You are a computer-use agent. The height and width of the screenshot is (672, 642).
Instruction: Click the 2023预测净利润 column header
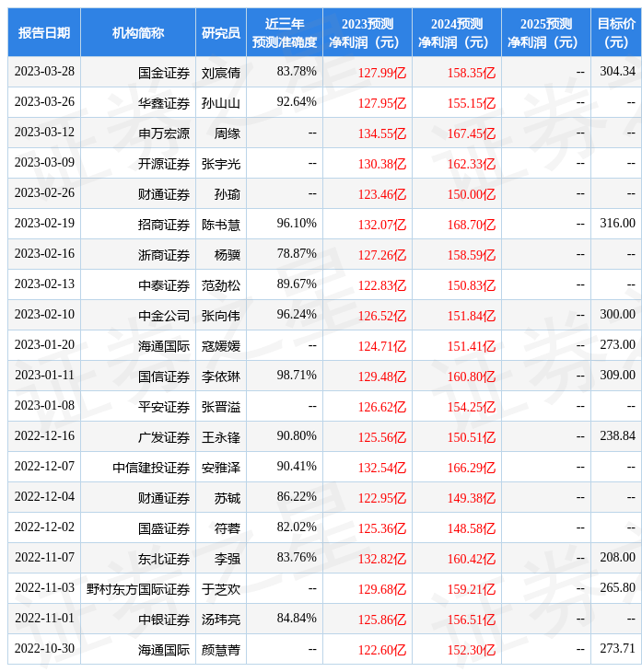(368, 32)
